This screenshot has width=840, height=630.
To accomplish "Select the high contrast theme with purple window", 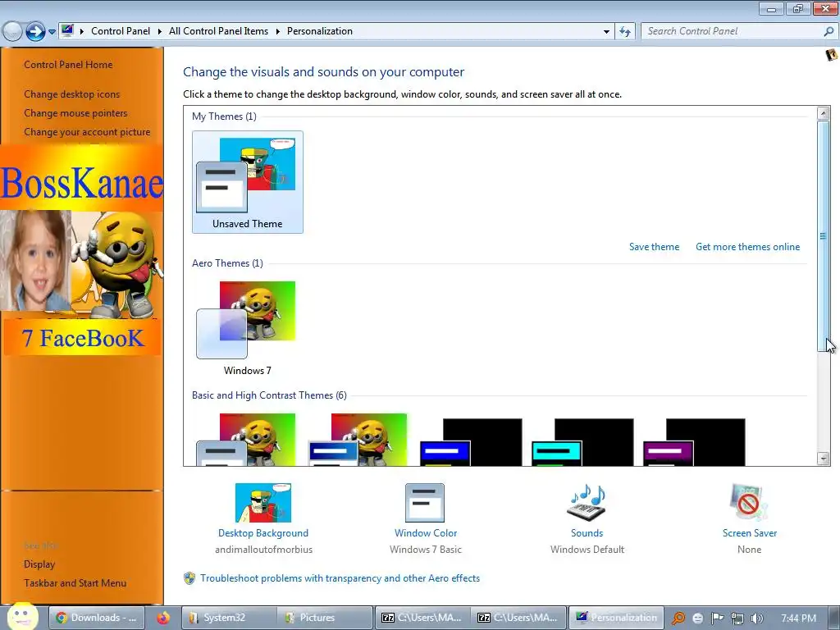I will (694, 442).
